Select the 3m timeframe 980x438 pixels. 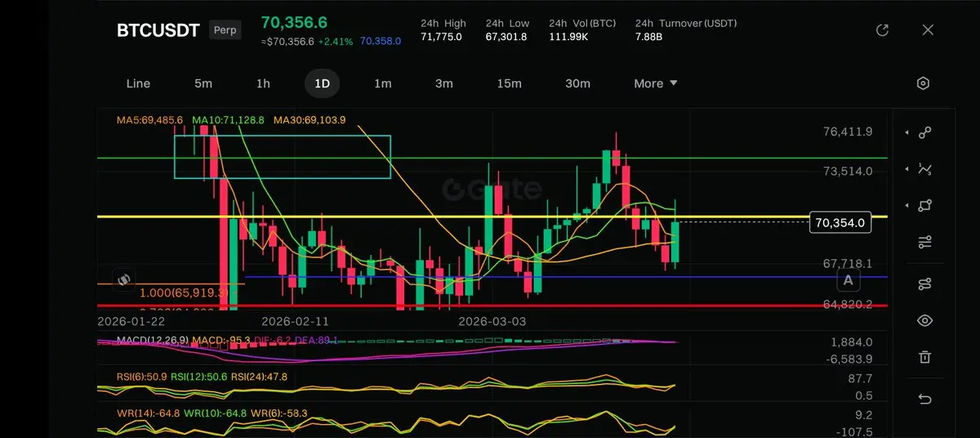(443, 83)
